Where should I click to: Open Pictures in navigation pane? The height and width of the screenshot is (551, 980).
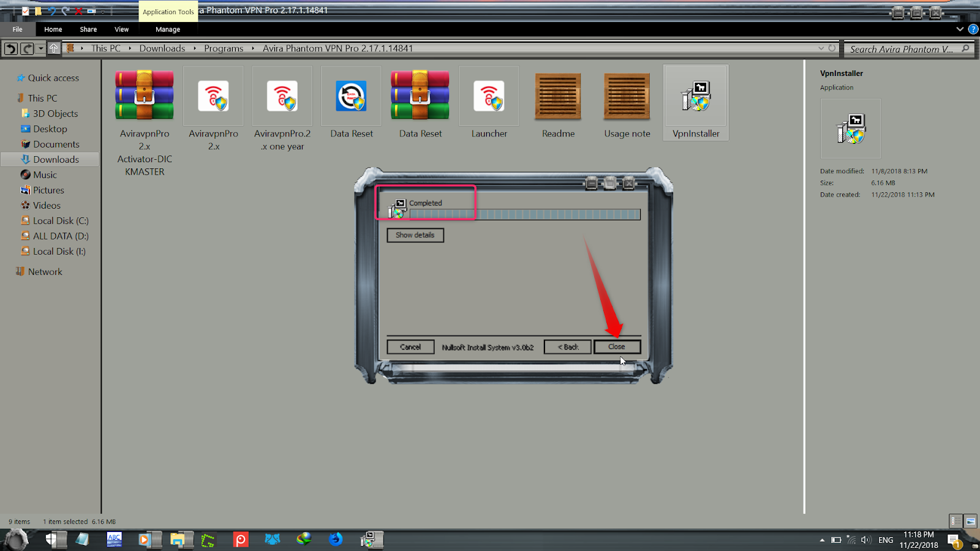(x=47, y=190)
